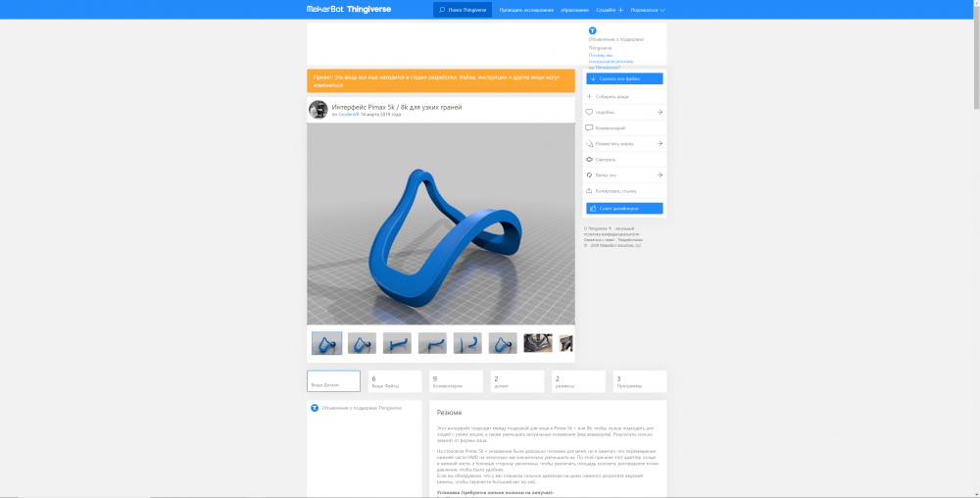Click the tag icon for Разместить марку
Image resolution: width=980 pixels, height=498 pixels.
point(589,144)
